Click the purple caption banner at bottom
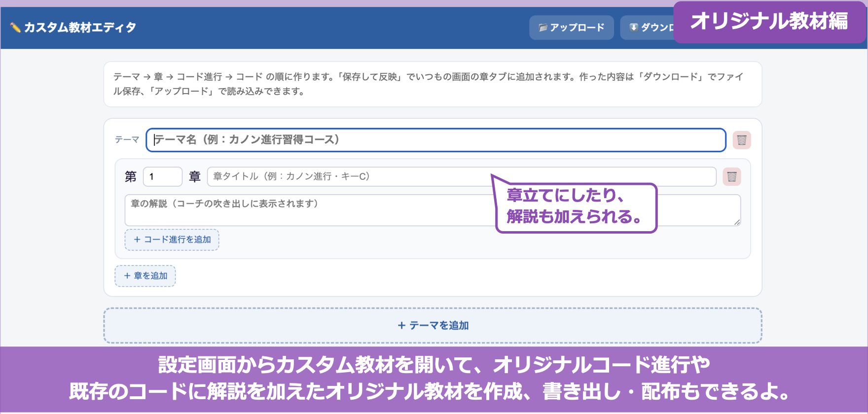This screenshot has height=414, width=868. pyautogui.click(x=434, y=379)
